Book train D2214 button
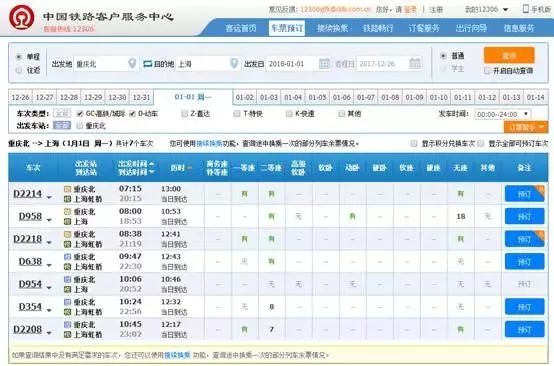 (x=524, y=194)
